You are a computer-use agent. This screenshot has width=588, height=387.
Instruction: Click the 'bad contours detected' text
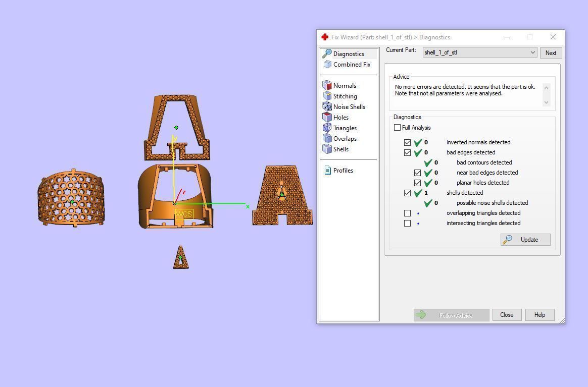pos(484,162)
